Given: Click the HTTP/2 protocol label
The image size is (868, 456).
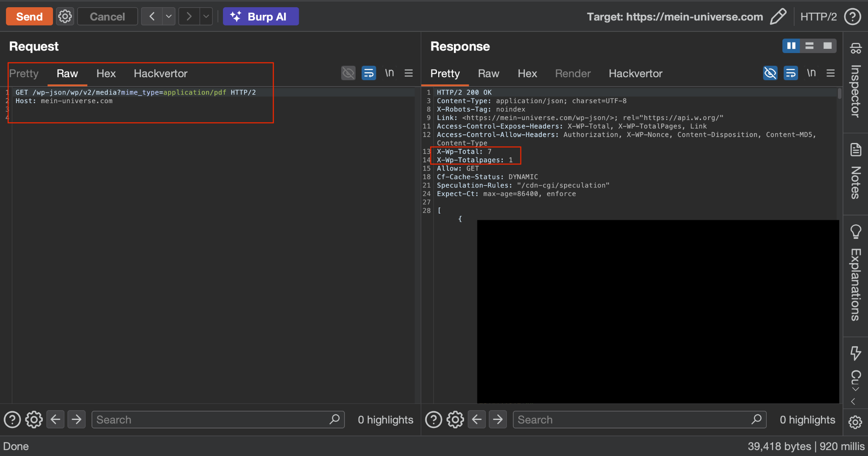Looking at the screenshot, I should point(818,17).
